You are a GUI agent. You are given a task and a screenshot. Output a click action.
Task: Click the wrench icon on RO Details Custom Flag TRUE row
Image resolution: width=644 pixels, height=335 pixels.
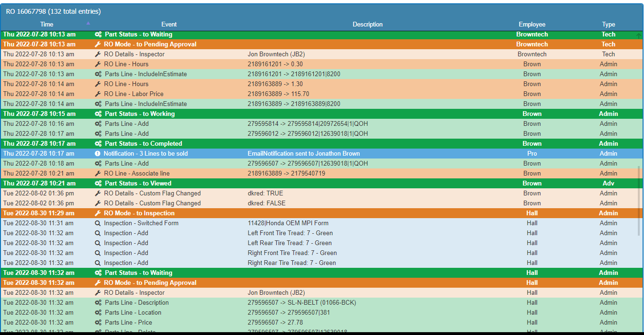[98, 193]
